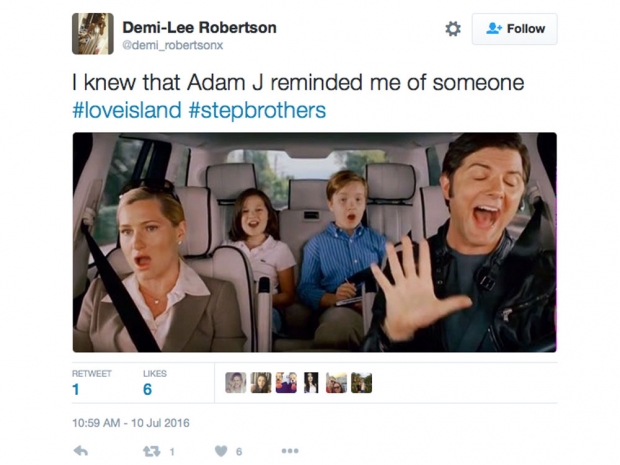
Task: Open the 10:59 AM - 10 Jul 2016 timestamp
Action: 131,423
